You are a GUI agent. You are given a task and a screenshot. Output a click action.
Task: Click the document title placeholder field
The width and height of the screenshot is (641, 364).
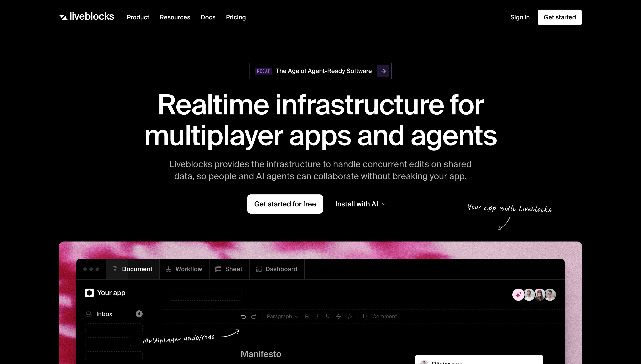[x=206, y=295]
